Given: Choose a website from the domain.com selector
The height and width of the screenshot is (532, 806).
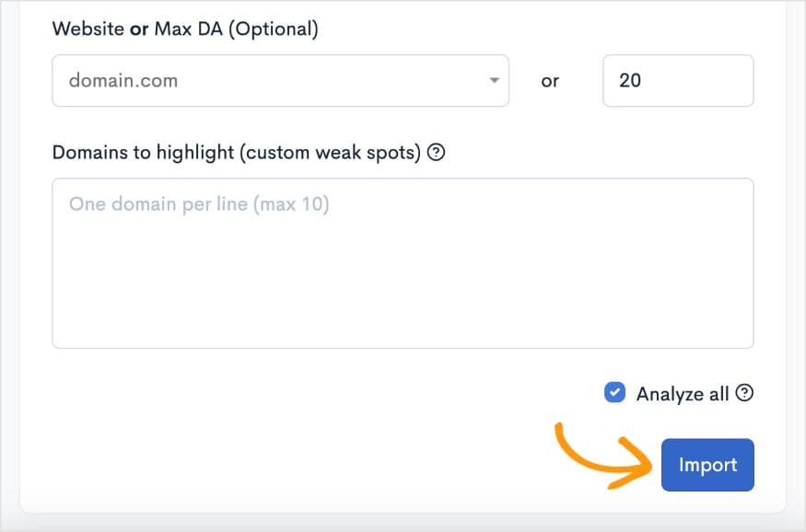Looking at the screenshot, I should coord(276,81).
